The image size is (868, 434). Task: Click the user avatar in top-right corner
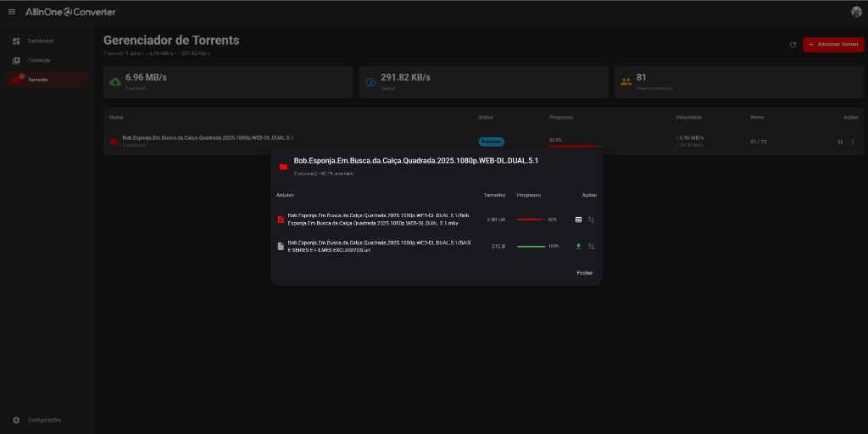click(856, 12)
